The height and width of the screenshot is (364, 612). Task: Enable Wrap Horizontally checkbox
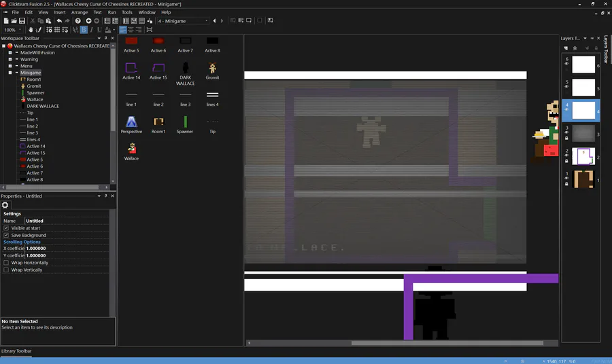click(6, 263)
